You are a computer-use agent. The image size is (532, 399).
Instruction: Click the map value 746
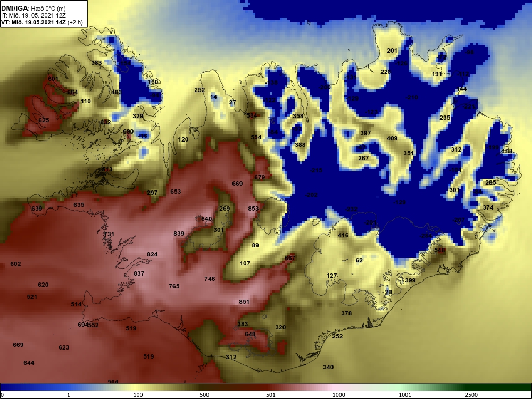(210, 279)
